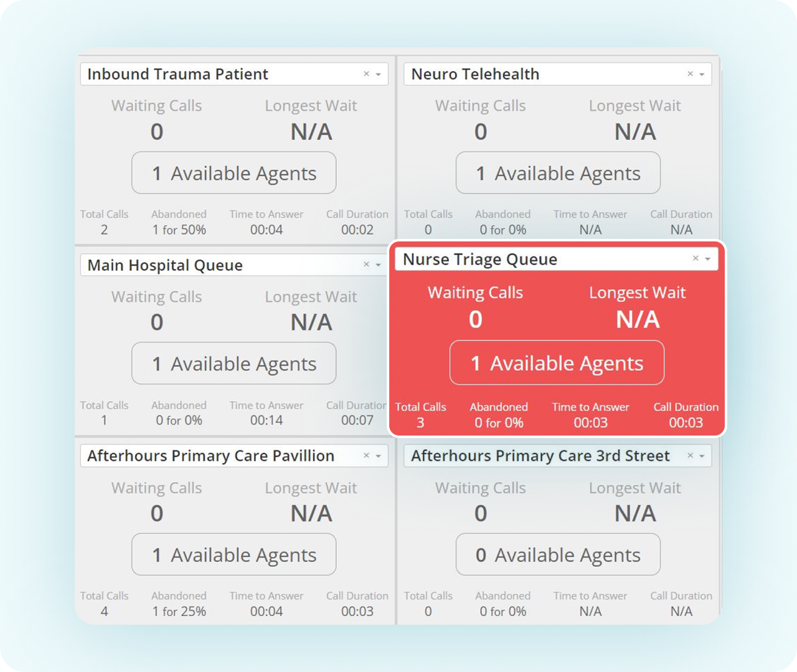797x672 pixels.
Task: Click Call Duration '00:03' in Nurse Triage Queue
Action: [686, 423]
